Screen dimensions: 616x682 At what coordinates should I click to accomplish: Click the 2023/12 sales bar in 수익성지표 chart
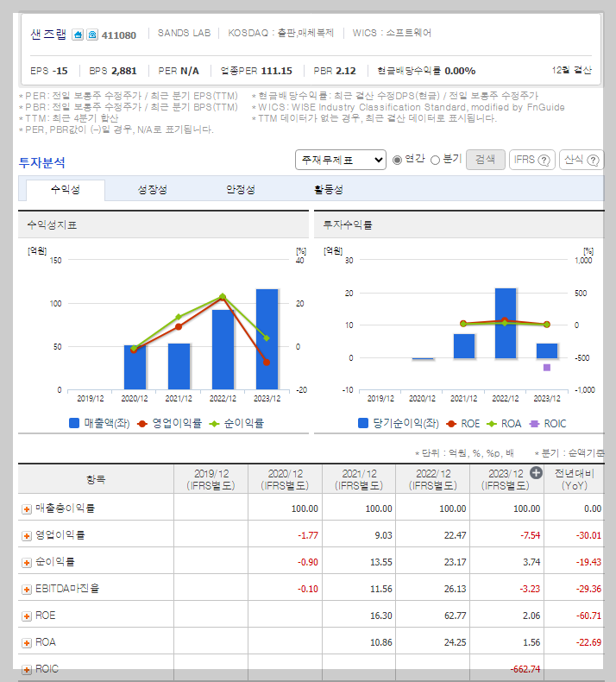[x=267, y=339]
